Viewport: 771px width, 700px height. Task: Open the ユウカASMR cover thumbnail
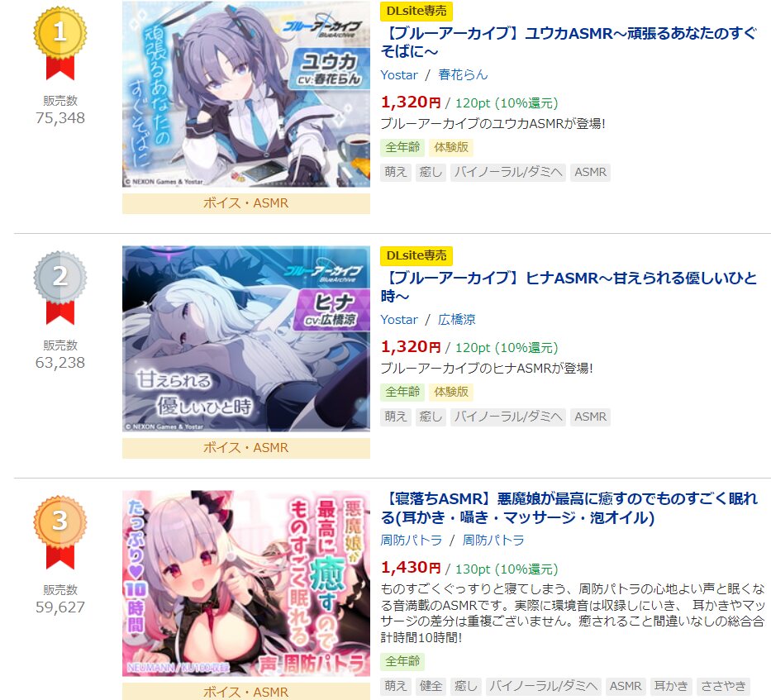246,94
